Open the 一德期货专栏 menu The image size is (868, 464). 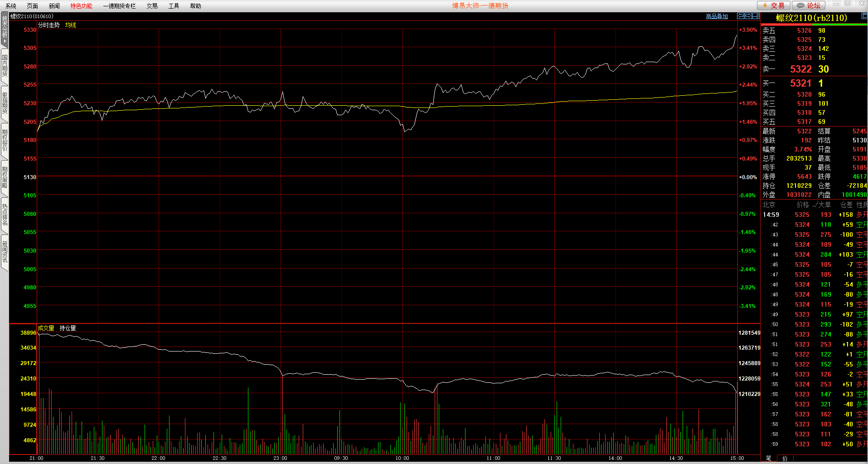point(119,6)
